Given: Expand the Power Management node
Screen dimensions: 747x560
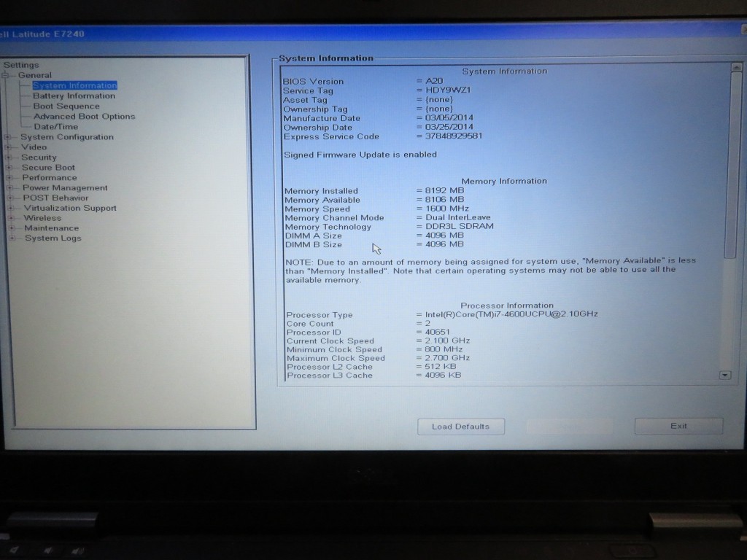Looking at the screenshot, I should point(9,187).
